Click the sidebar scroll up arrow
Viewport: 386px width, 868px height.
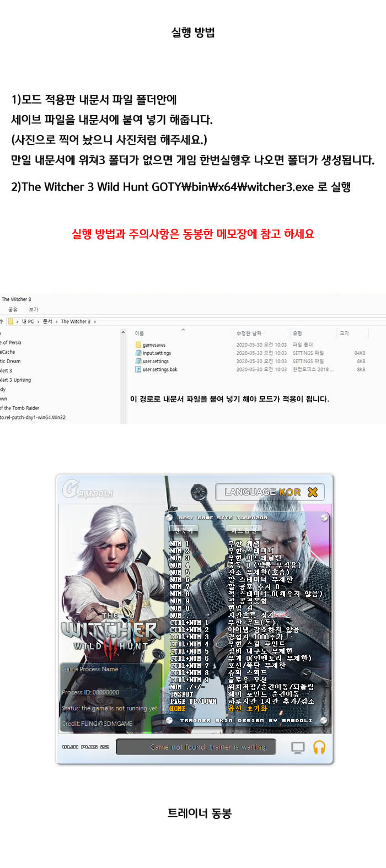(x=123, y=333)
